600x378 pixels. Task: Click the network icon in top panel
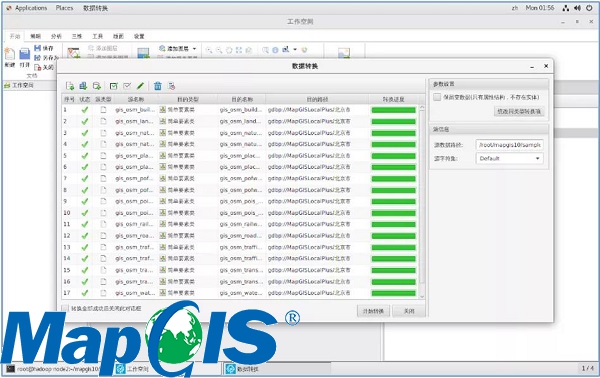coord(566,8)
